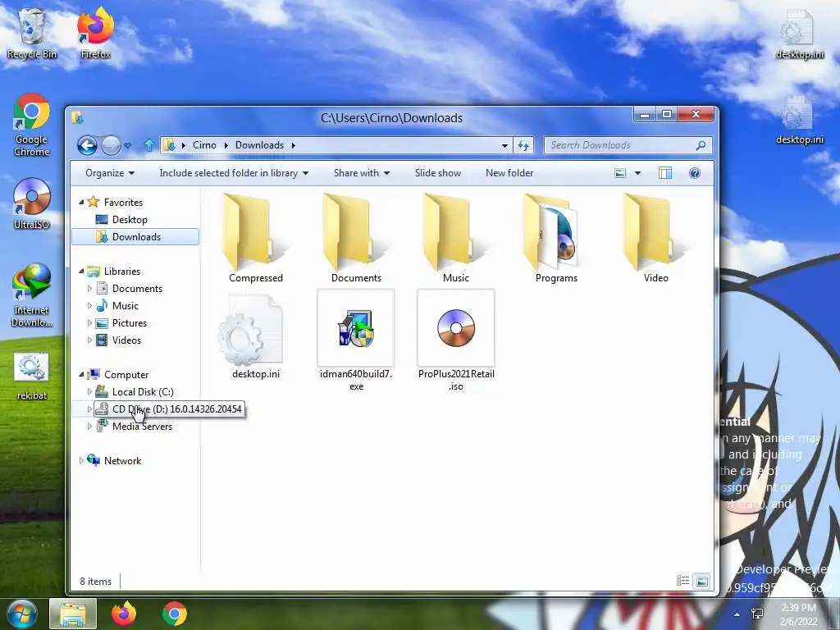840x630 pixels.
Task: Select Music library in sidebar
Action: pos(125,306)
